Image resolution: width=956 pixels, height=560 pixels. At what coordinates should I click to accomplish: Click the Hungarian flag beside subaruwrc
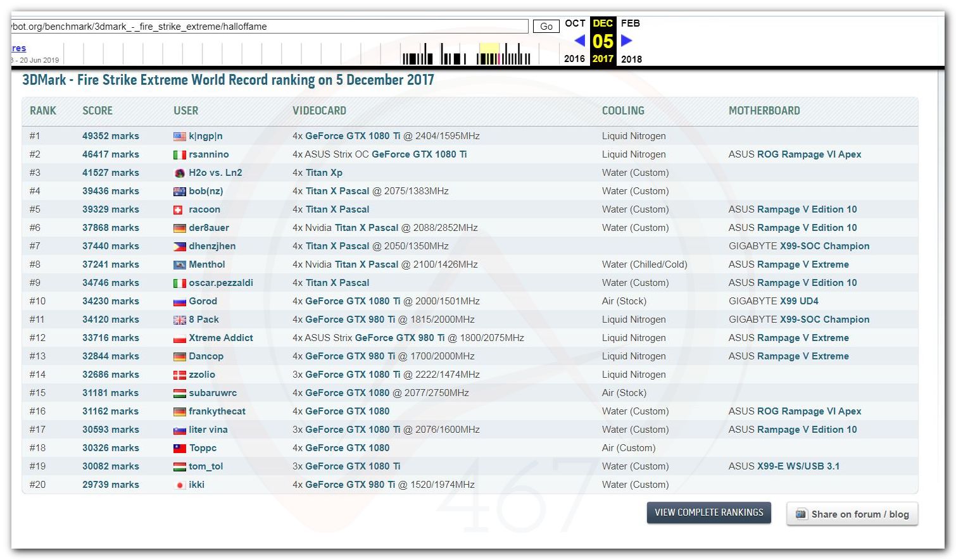[180, 393]
